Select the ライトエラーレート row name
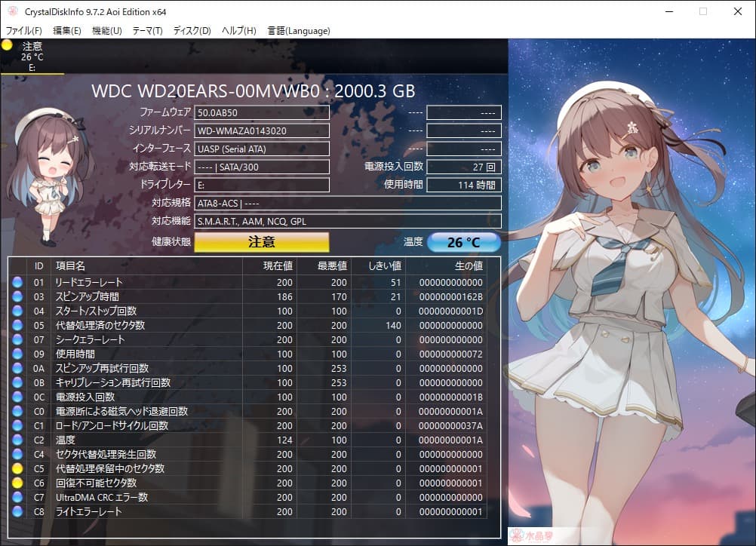 click(89, 511)
